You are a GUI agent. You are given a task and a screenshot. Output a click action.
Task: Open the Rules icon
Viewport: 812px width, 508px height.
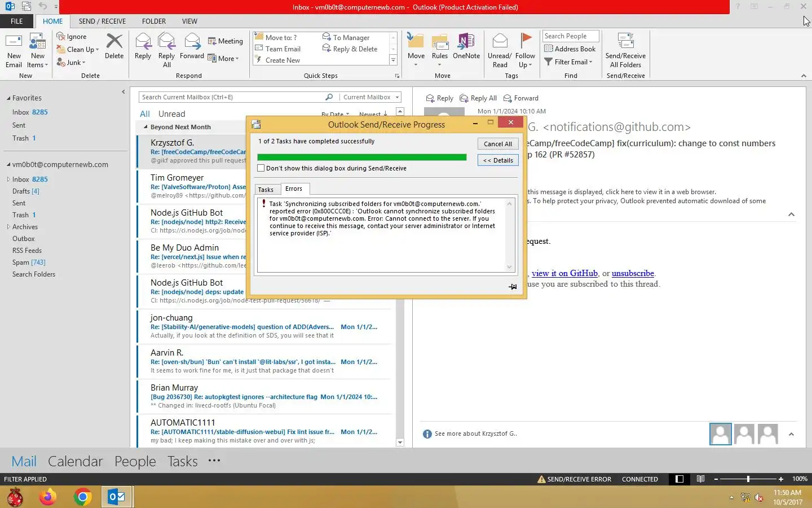click(440, 41)
